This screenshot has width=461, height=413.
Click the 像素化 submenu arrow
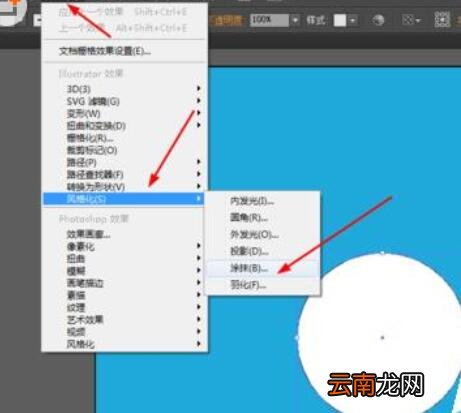(199, 246)
